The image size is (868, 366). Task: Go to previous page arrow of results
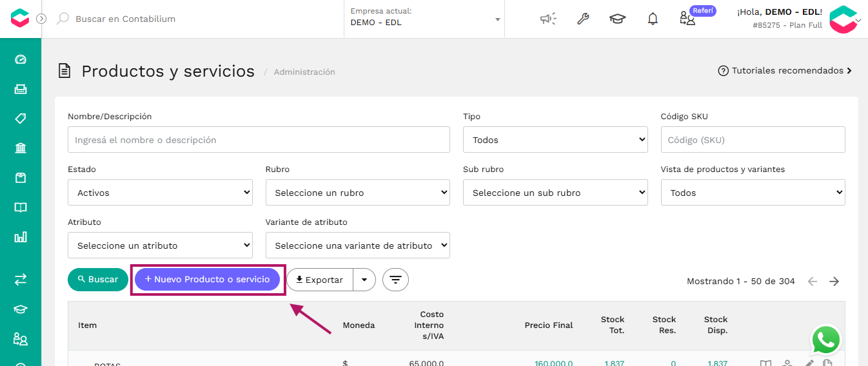click(813, 282)
